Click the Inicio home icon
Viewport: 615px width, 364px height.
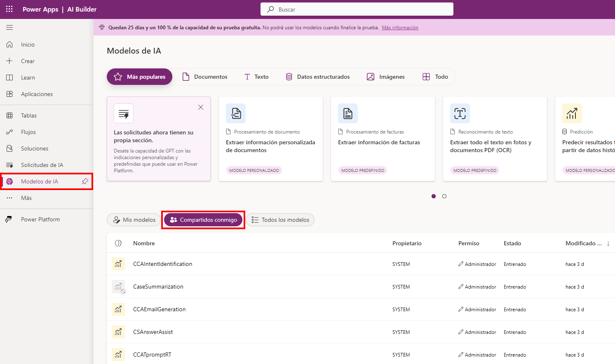9,45
